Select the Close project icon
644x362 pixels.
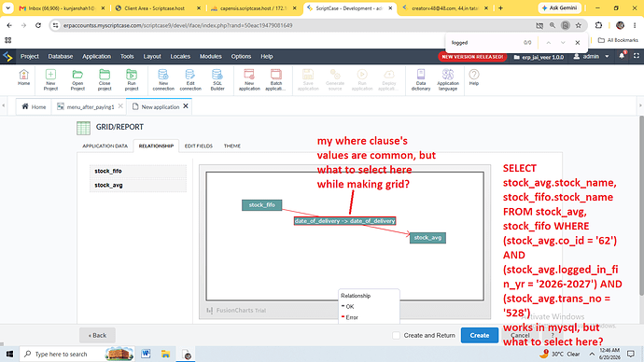click(x=105, y=79)
